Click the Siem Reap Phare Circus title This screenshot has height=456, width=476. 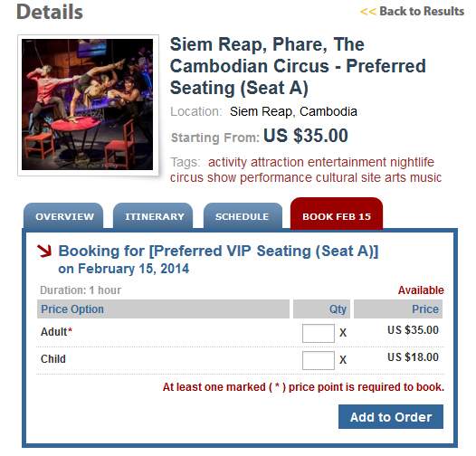tap(298, 66)
